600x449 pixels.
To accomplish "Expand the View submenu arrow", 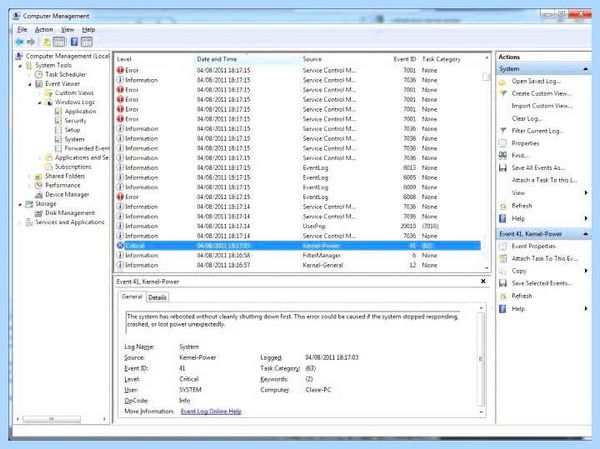I will point(586,193).
